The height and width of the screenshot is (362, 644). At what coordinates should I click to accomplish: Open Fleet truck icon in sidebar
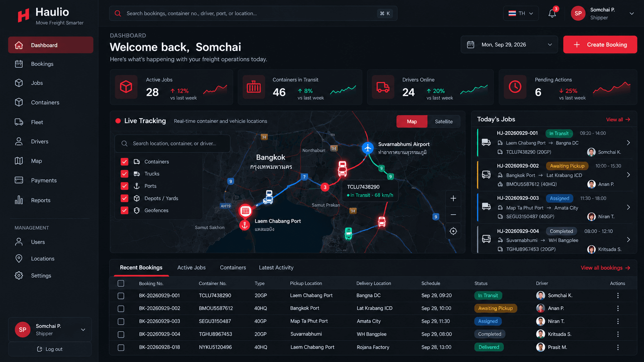click(19, 122)
